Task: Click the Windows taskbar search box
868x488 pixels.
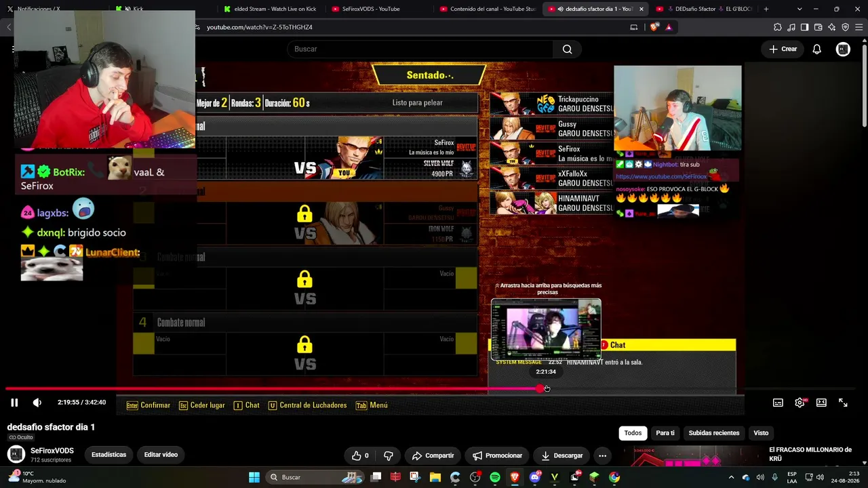Action: pos(317,477)
